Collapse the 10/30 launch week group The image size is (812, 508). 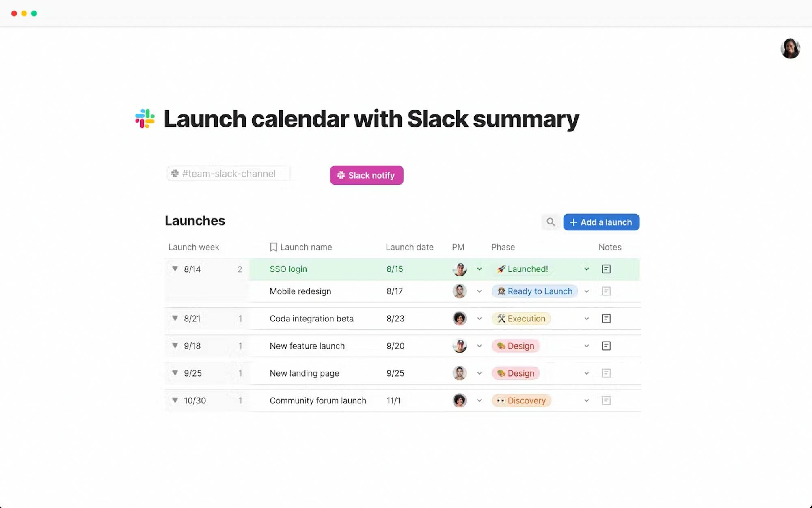click(x=175, y=400)
